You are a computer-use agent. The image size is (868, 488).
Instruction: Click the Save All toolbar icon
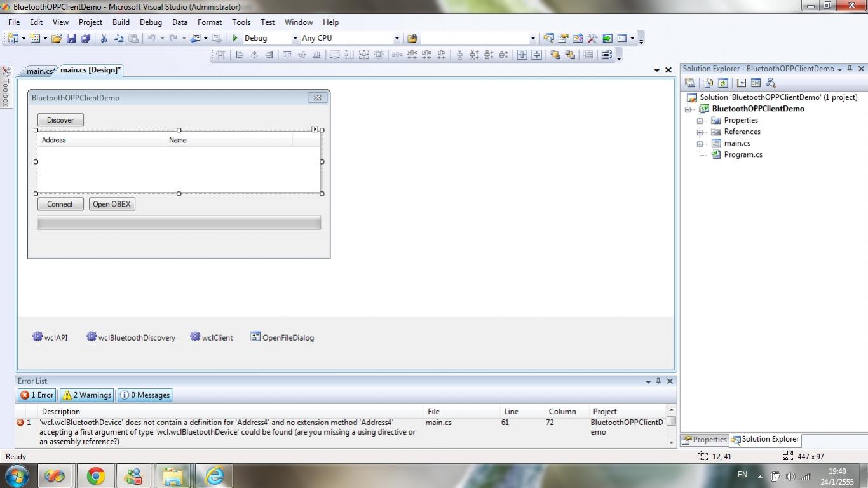click(86, 38)
